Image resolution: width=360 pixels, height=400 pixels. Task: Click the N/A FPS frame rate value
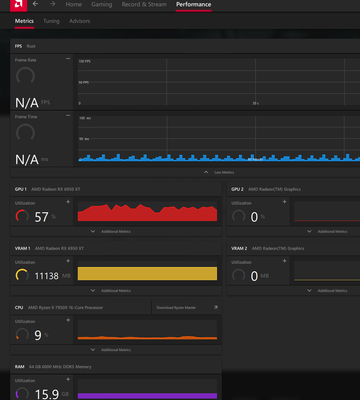pos(32,103)
